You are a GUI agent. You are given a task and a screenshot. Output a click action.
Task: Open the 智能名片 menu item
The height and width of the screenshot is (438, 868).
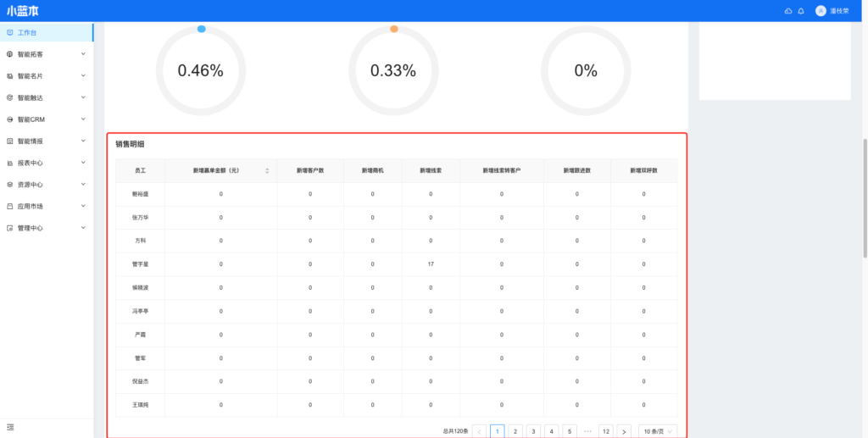pos(31,75)
